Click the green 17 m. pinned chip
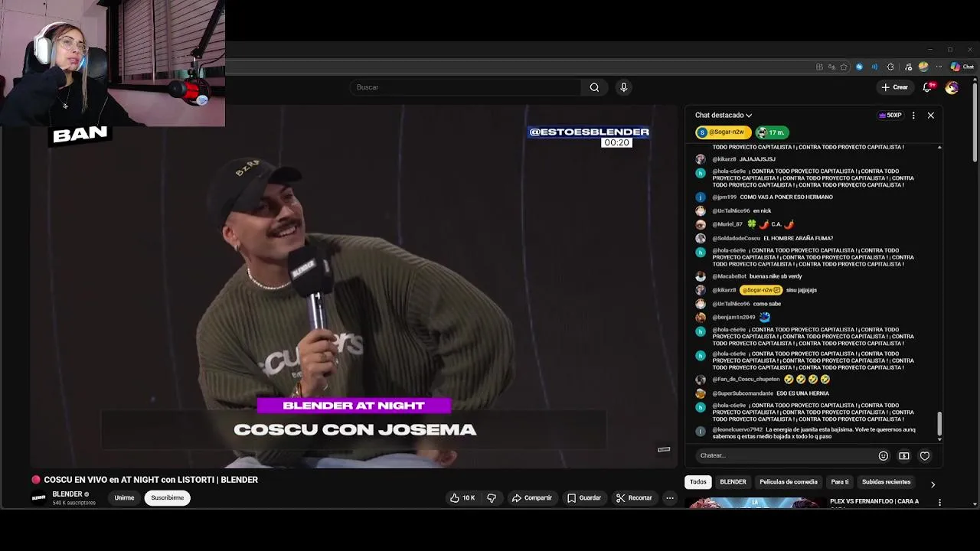The image size is (980, 551). coord(772,132)
